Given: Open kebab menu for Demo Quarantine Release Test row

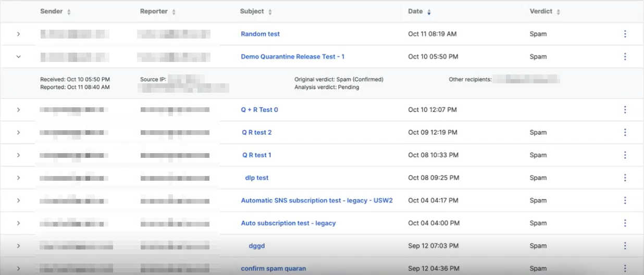Looking at the screenshot, I should pyautogui.click(x=625, y=57).
